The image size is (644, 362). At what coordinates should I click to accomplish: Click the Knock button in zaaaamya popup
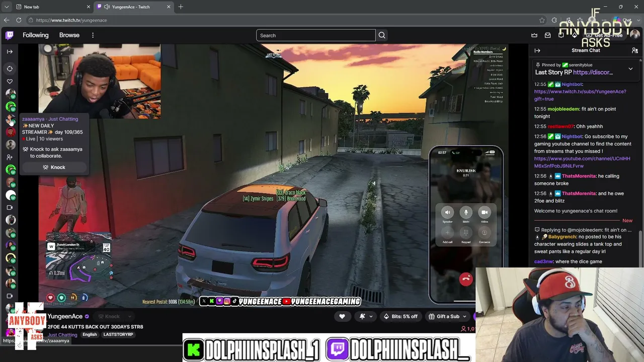pyautogui.click(x=54, y=167)
